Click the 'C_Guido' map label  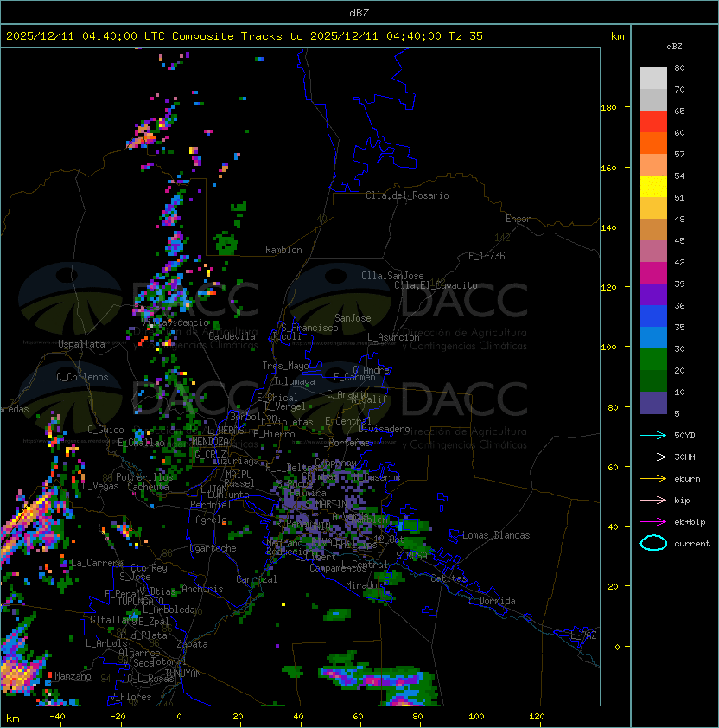pyautogui.click(x=105, y=430)
